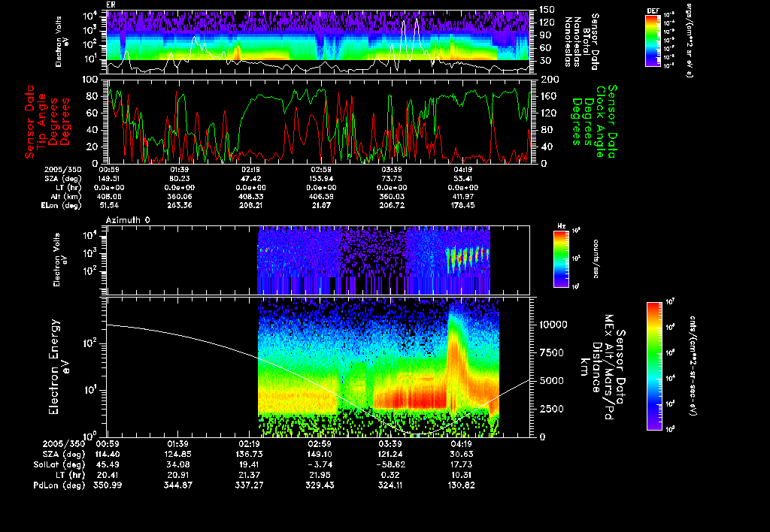
Task: Select SZA value 80.23
Action: 179,179
